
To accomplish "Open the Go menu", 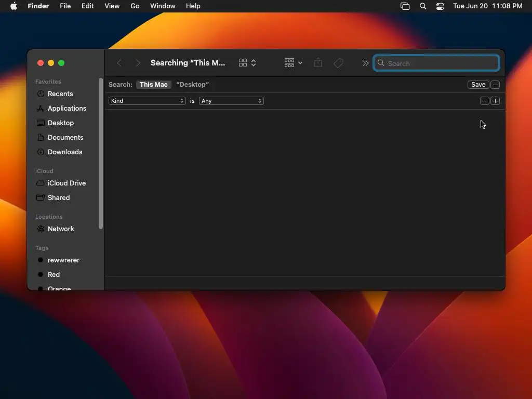I will (x=135, y=6).
